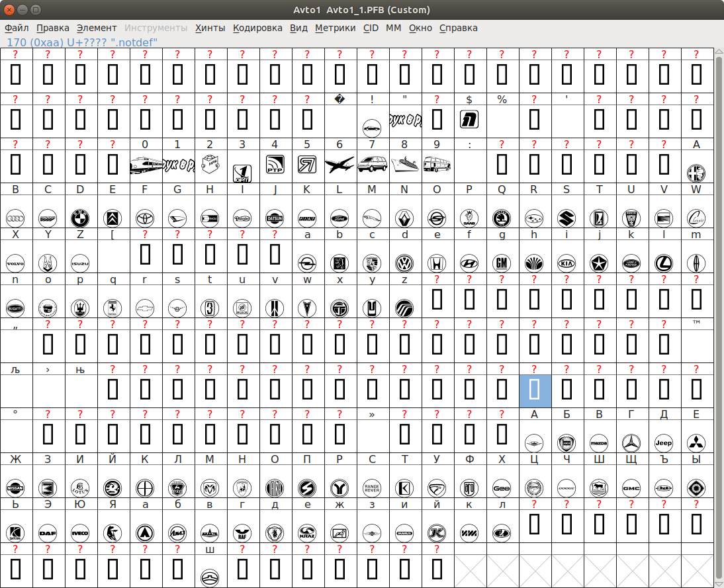Viewport: 724px width, 588px height.
Task: Click the highlighted blue .notdef glyph cell
Action: tap(534, 390)
